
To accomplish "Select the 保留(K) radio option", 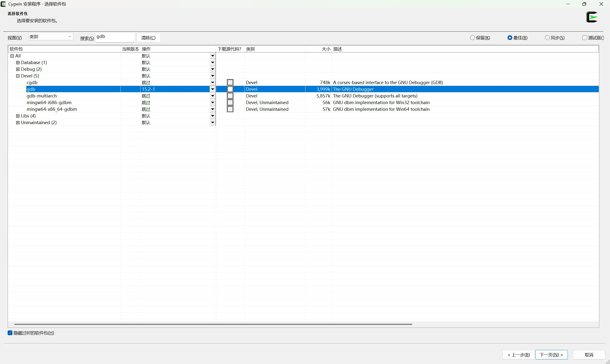I will 473,38.
